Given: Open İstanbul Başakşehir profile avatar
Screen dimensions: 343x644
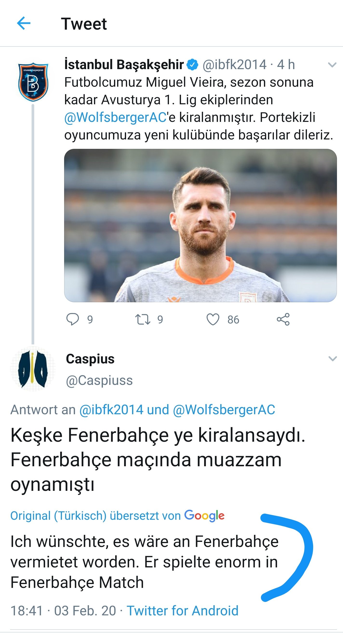Looking at the screenshot, I should tap(33, 82).
